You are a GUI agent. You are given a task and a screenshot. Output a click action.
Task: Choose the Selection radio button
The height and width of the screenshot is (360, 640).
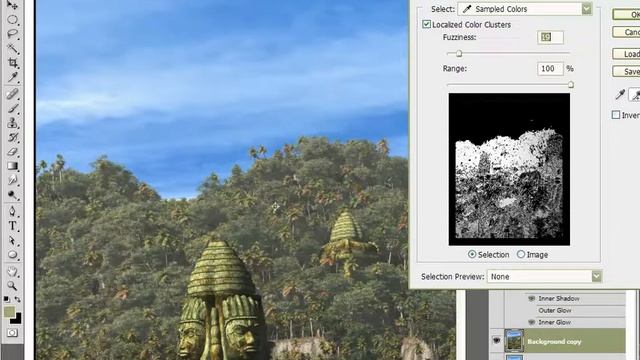tap(472, 254)
